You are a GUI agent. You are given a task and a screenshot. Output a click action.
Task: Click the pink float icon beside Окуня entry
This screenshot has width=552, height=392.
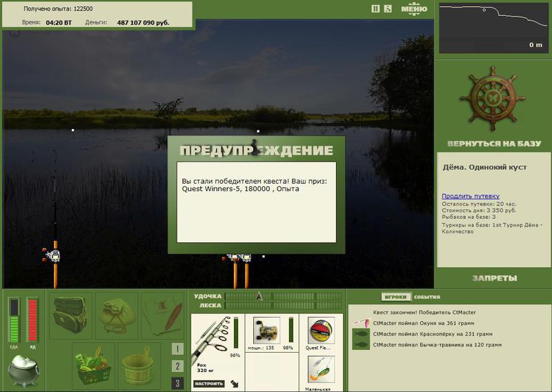[x=362, y=322]
